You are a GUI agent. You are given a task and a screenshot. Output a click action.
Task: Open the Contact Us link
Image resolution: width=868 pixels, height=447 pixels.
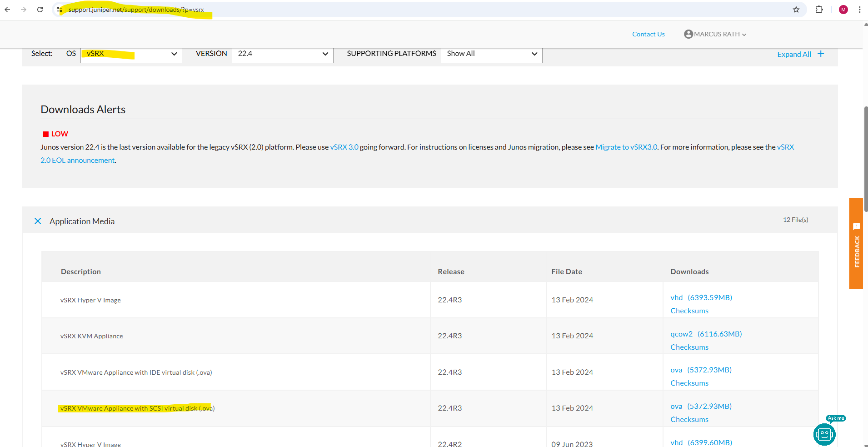click(x=649, y=34)
